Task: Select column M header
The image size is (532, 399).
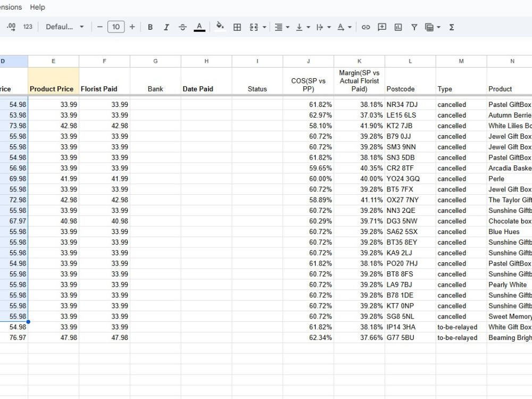Action: tap(461, 61)
